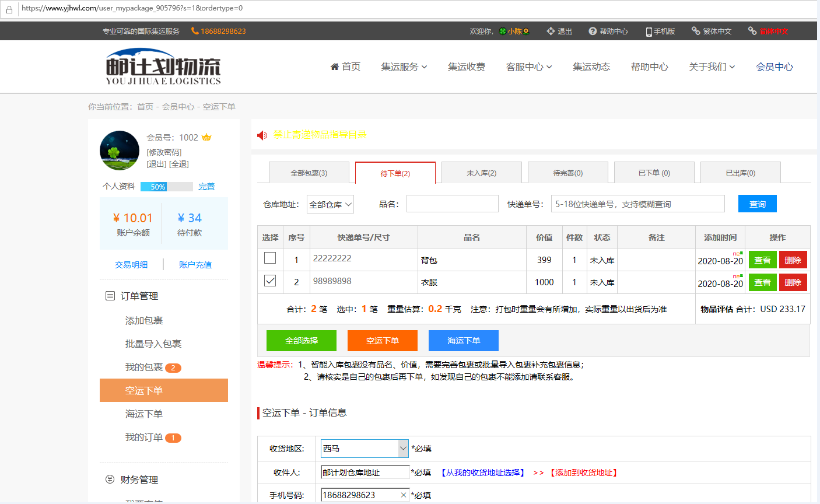Click 从我的收货地址选择 link
The height and width of the screenshot is (504, 820).
(x=482, y=473)
